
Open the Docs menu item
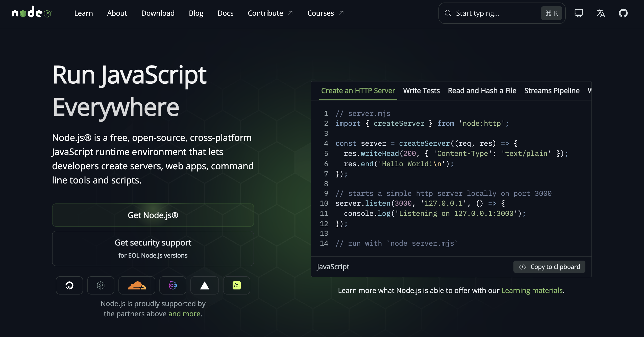point(226,13)
